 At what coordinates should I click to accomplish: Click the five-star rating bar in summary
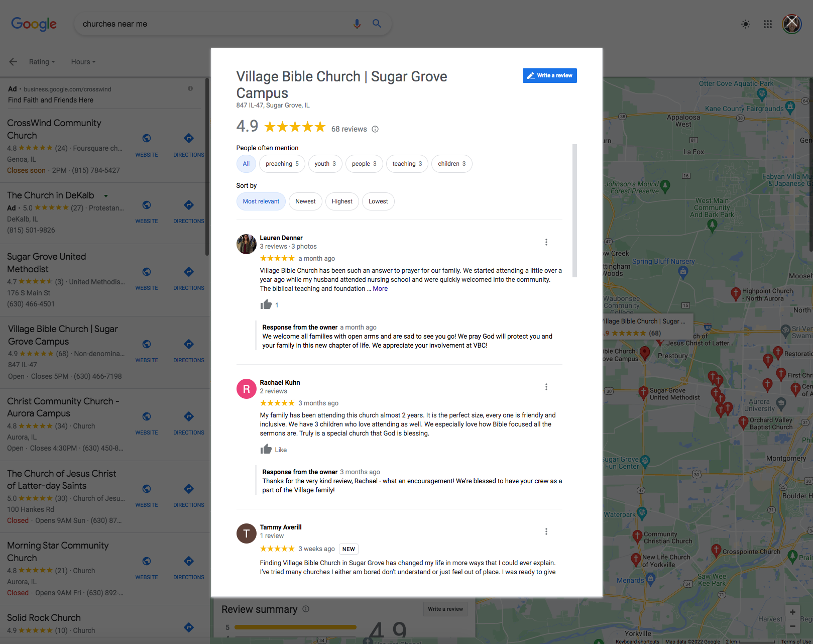point(295,627)
